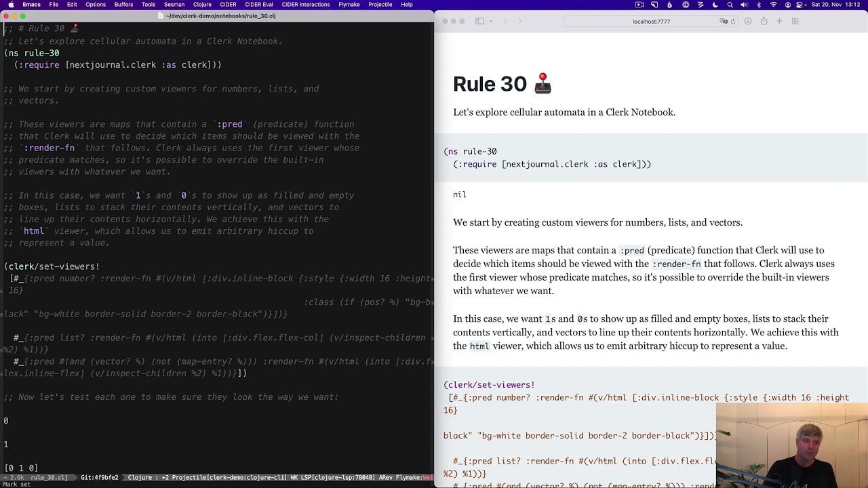
Task: Click Git:4f9bfe2 in Emacs mode line
Action: (x=100, y=478)
